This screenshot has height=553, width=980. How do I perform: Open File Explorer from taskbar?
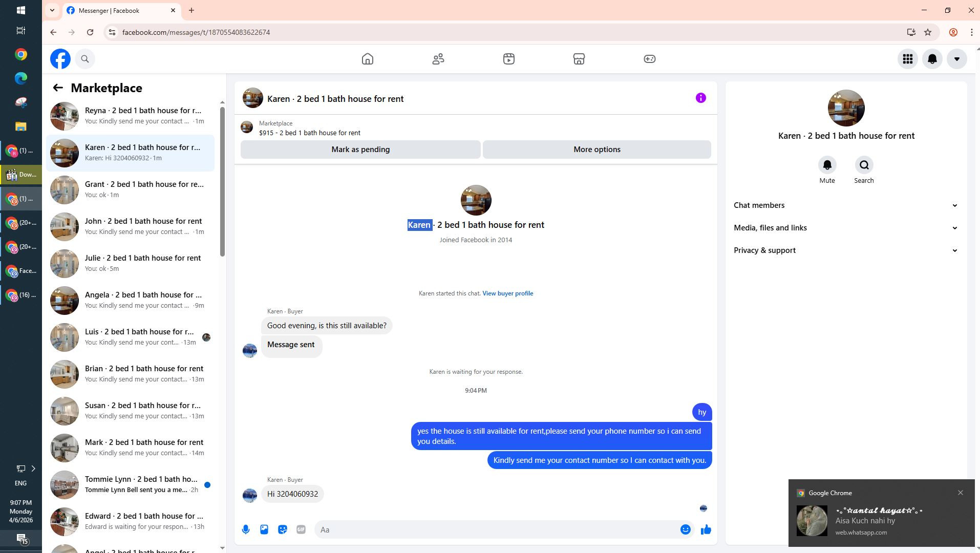click(x=21, y=126)
